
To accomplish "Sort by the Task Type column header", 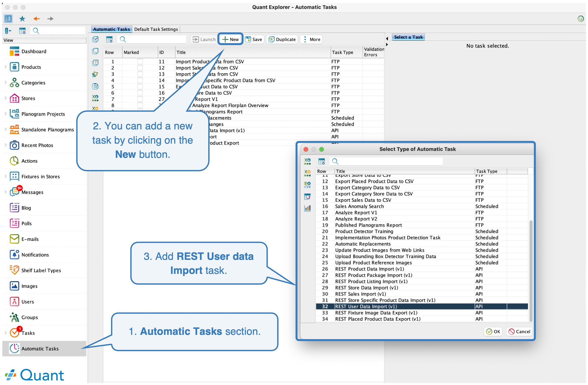I will click(x=346, y=52).
